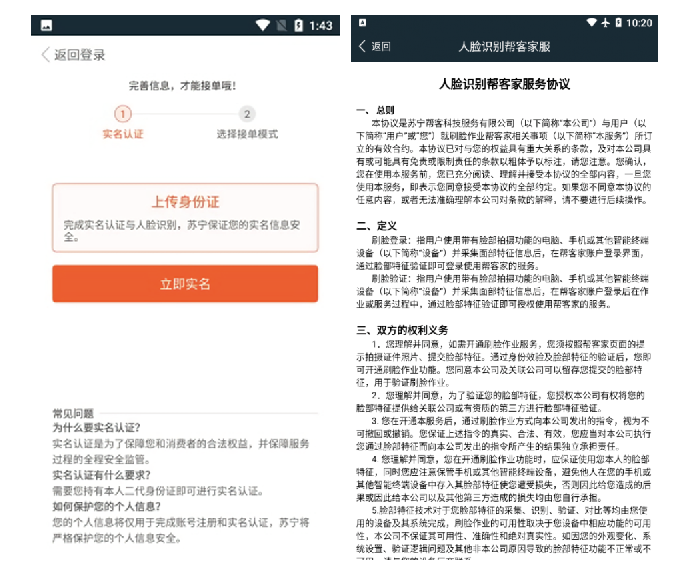Tap the section heading 三、双方的权利义务
Viewport: 693px width, 575px height.
(402, 330)
